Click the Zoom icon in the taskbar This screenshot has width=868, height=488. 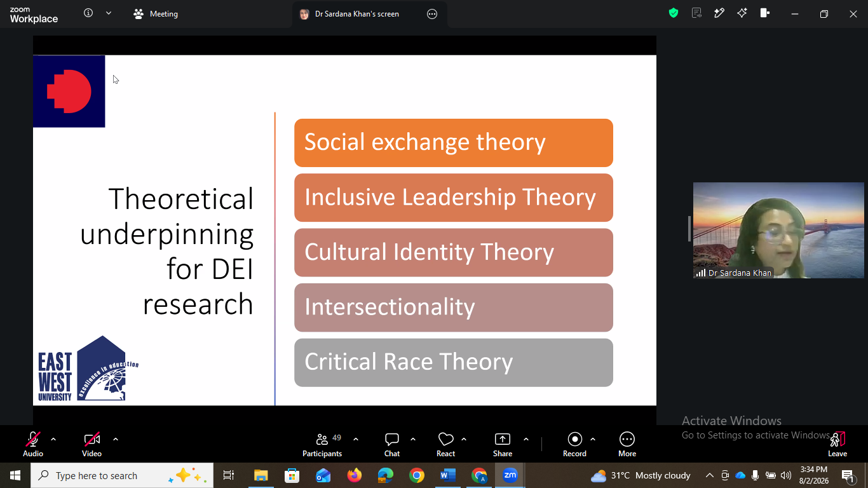pos(510,475)
